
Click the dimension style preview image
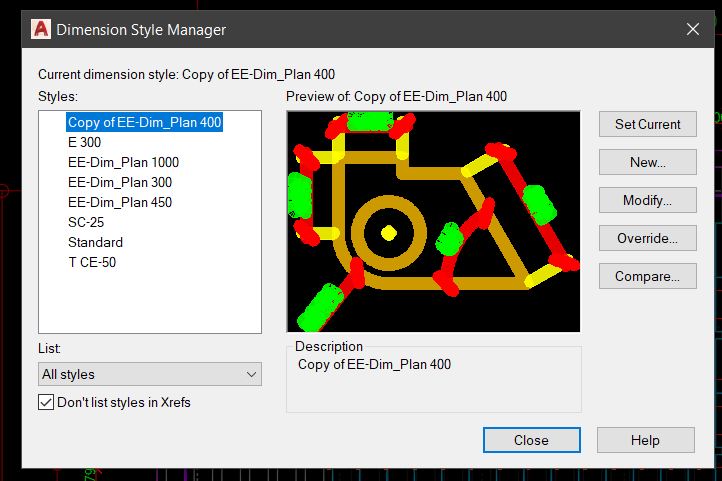point(433,221)
